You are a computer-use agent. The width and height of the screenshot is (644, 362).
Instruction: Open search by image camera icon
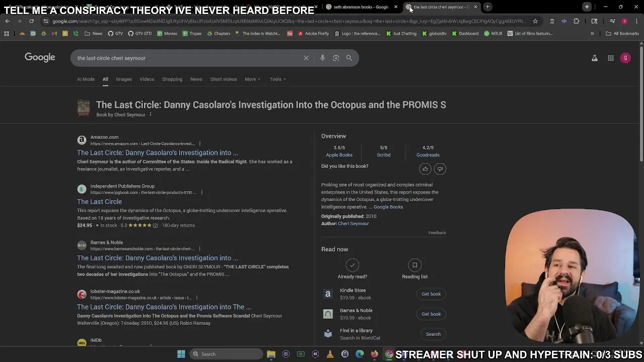pyautogui.click(x=336, y=58)
